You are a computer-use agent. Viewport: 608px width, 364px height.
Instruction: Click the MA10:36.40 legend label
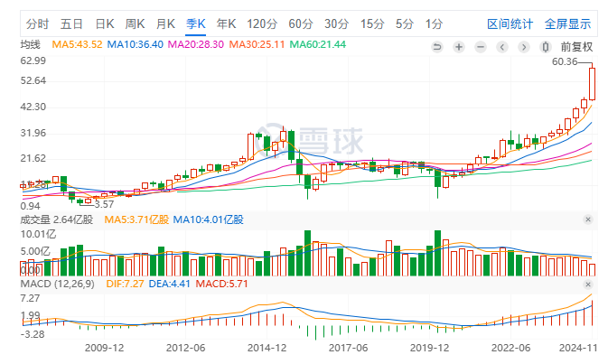(135, 44)
